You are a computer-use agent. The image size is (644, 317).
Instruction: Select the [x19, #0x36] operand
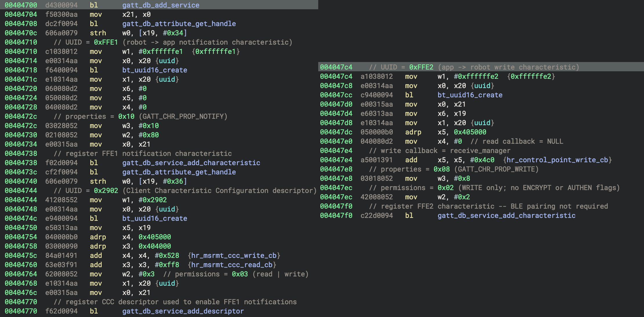click(x=163, y=181)
